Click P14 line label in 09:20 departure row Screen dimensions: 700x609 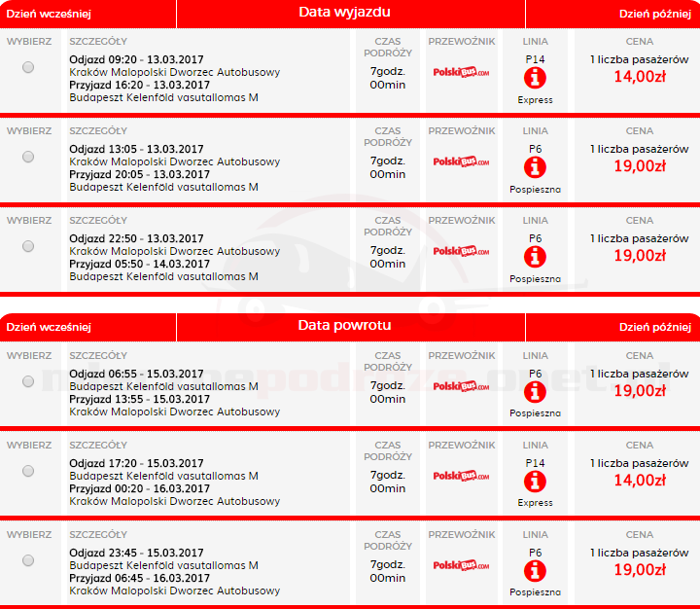coord(535,59)
